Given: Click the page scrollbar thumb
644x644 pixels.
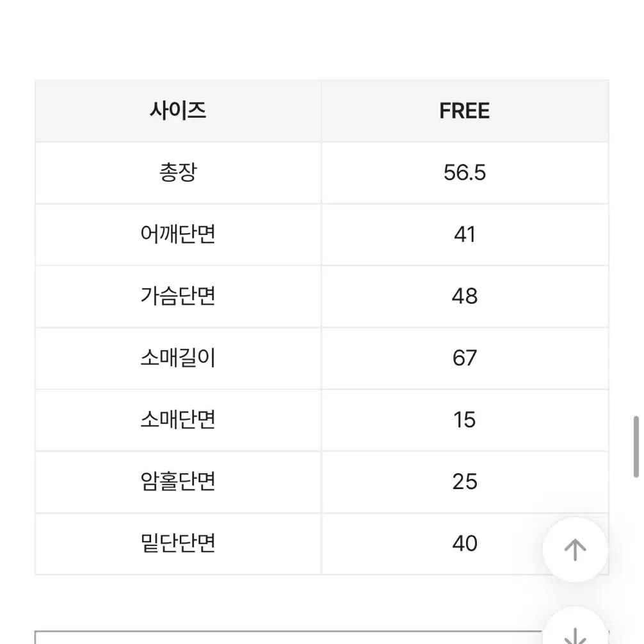Looking at the screenshot, I should (x=636, y=446).
